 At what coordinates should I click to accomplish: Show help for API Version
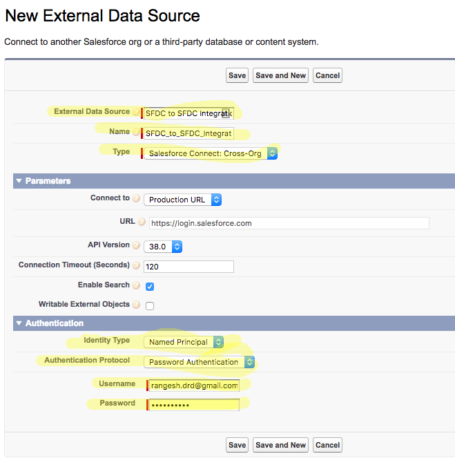[136, 245]
